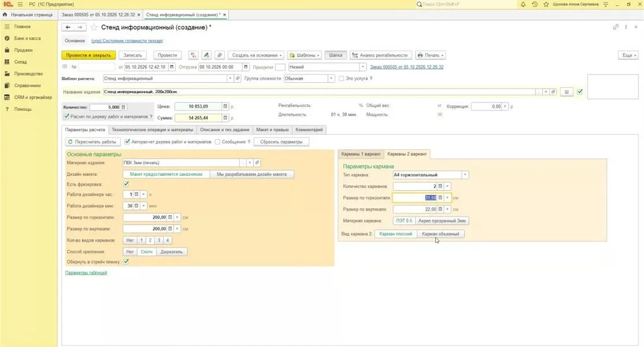
Task: Open the Группа сложности dropdown arrow
Action: (x=331, y=79)
